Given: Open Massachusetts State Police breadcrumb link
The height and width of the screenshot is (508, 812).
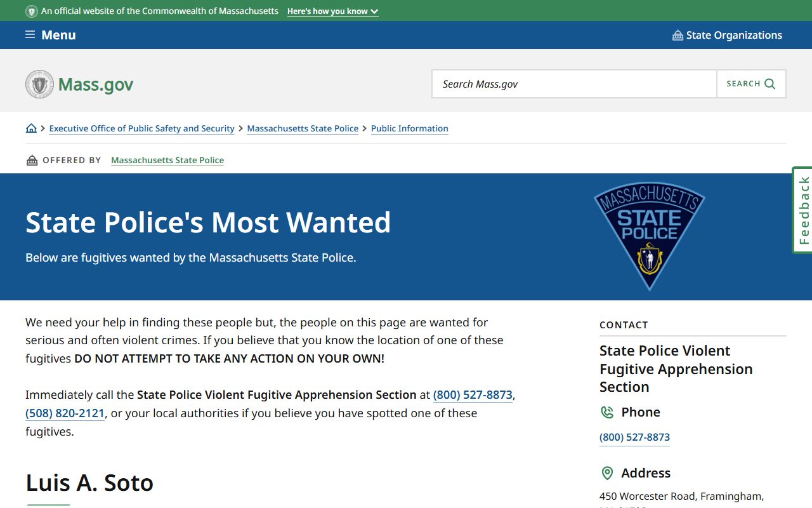Looking at the screenshot, I should click(x=303, y=128).
